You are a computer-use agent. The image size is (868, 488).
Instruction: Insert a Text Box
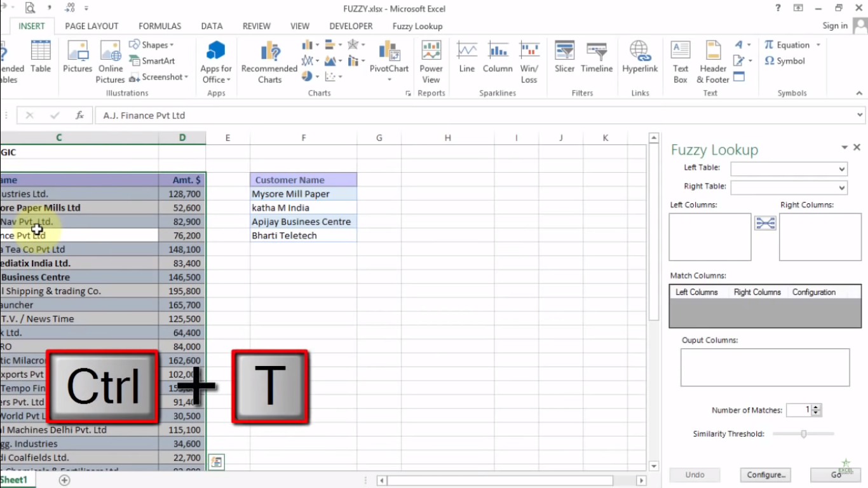[681, 62]
